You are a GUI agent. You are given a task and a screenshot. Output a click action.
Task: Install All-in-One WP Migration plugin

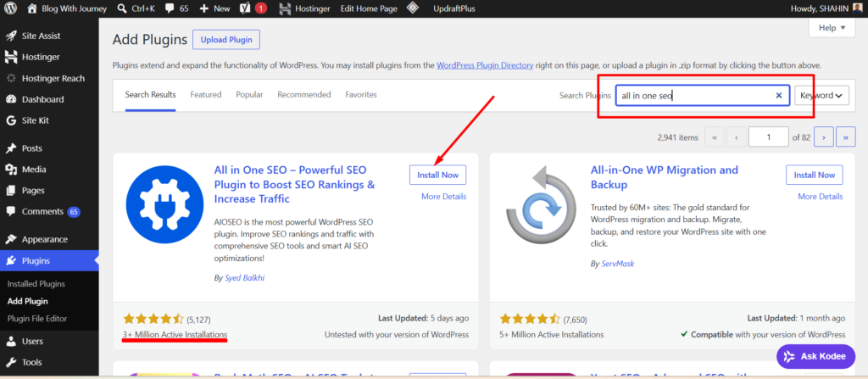pyautogui.click(x=815, y=175)
